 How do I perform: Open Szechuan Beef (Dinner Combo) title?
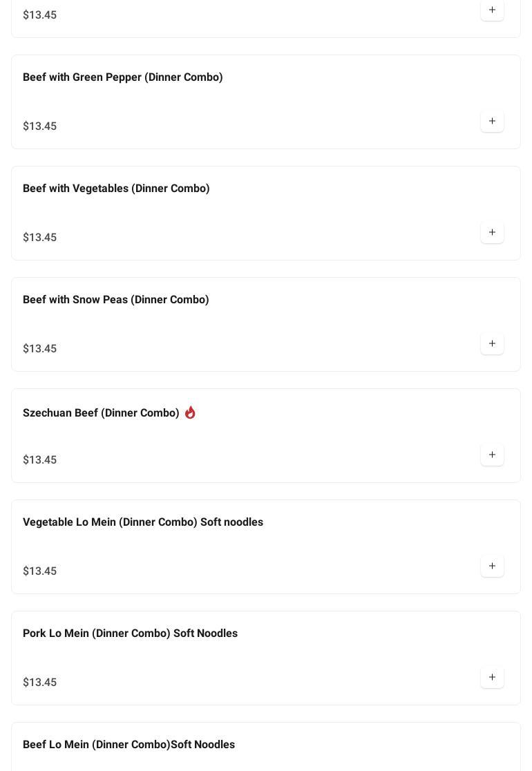(x=101, y=413)
